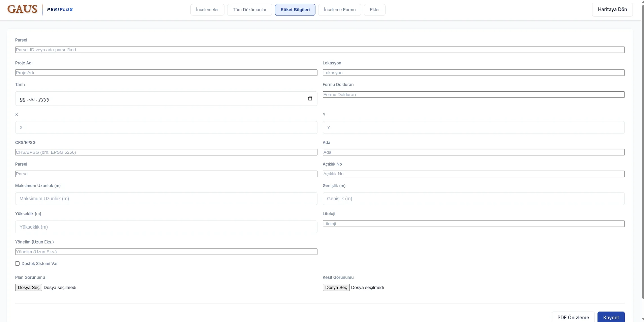This screenshot has height=322, width=644.
Task: Focus the CRS/EPSG input field
Action: click(166, 152)
